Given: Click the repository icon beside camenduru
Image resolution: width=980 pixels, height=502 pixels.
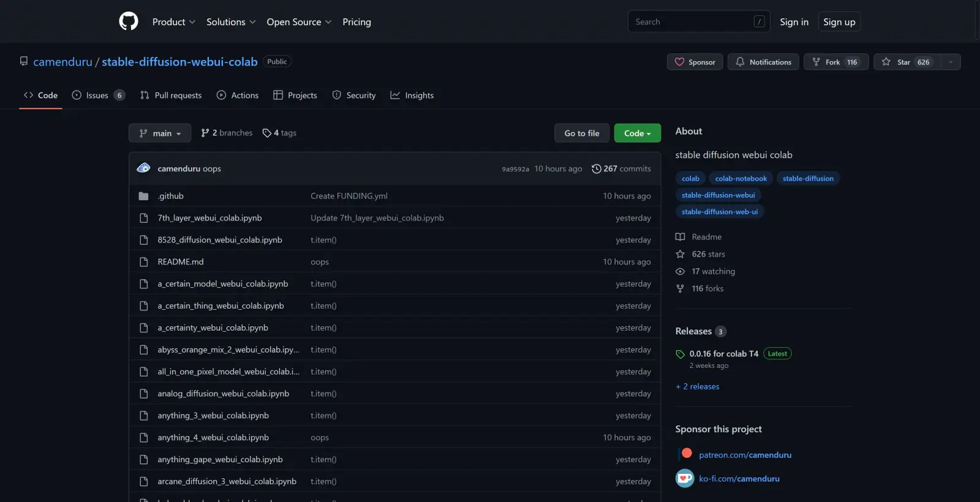Looking at the screenshot, I should pyautogui.click(x=24, y=61).
